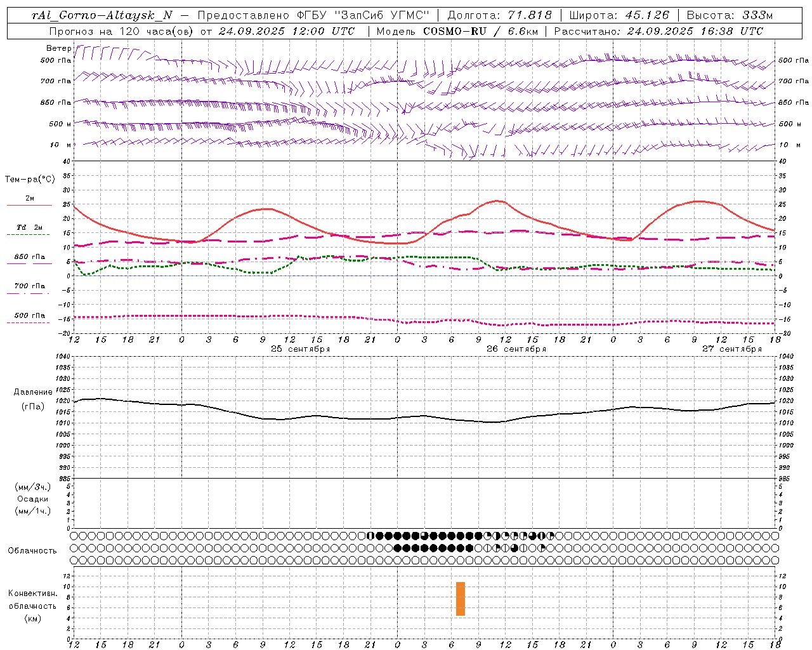Click the Тем-ра(°C) temperature panel label
The image size is (812, 650).
click(30, 180)
